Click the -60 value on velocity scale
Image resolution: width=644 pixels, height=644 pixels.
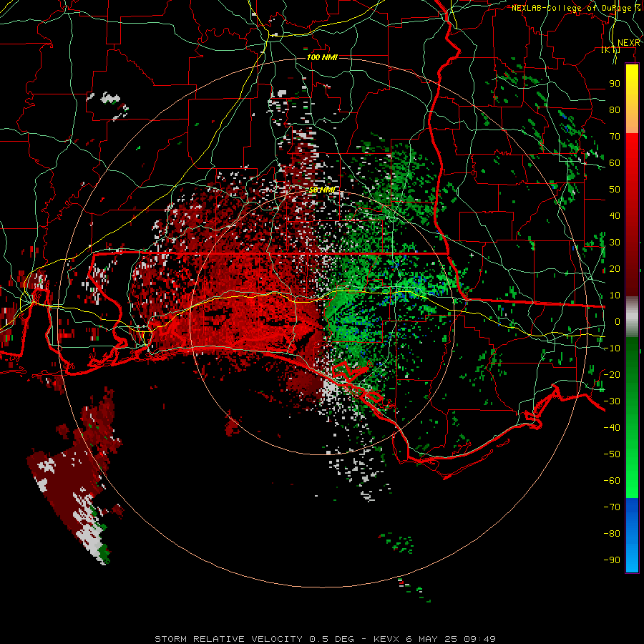coord(612,481)
